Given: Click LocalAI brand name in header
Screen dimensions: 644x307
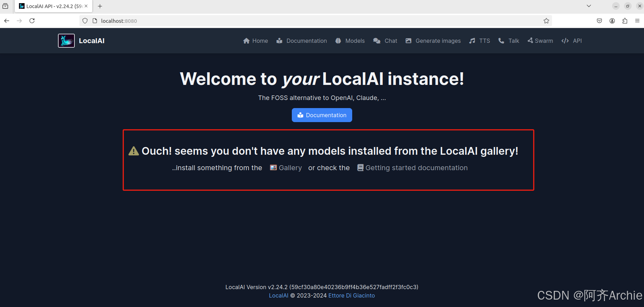Looking at the screenshot, I should [x=92, y=41].
